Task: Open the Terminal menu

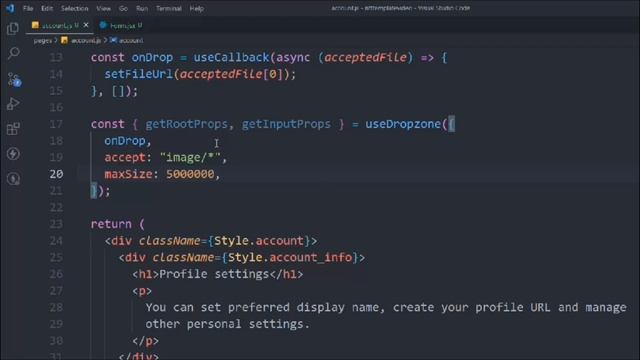Action: pyautogui.click(x=169, y=9)
